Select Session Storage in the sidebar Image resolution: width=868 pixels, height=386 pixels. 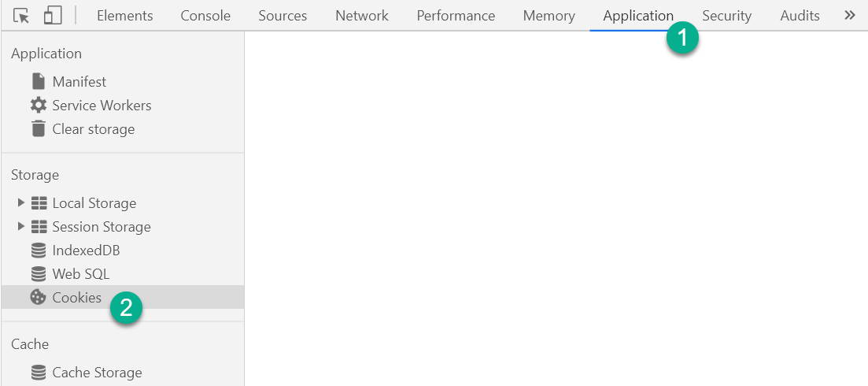click(102, 227)
